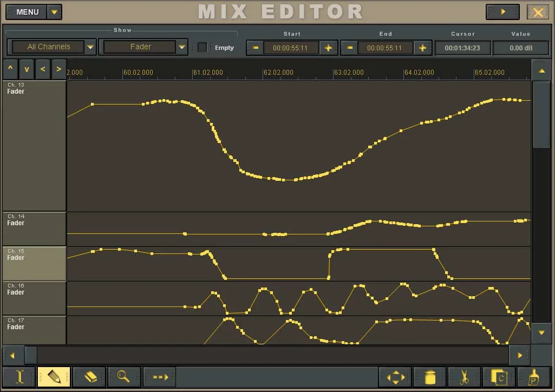Select the text cursor (I-beam) tool

[19, 377]
